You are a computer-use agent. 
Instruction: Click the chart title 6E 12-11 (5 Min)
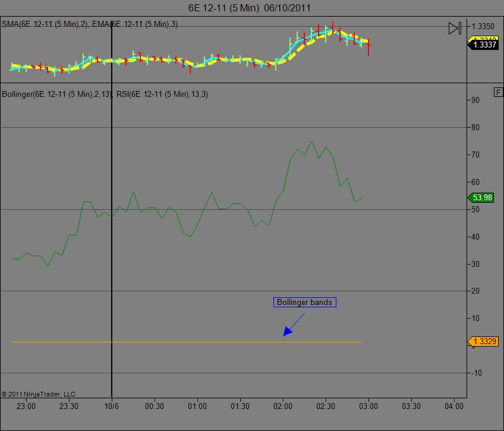coord(223,8)
